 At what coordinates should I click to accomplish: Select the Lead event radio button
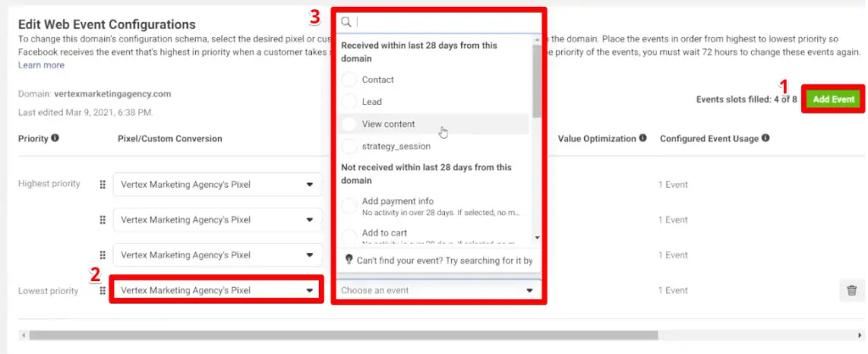(348, 102)
